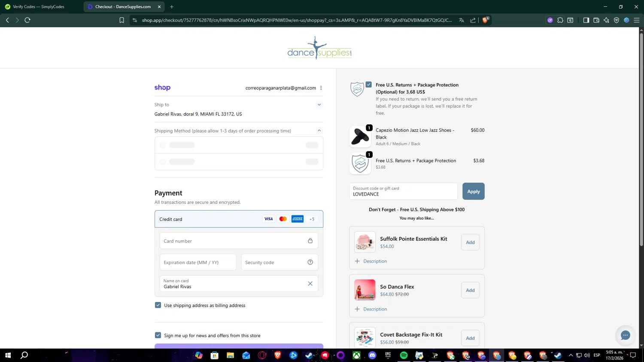644x362 pixels.
Task: Click the Capezio Jazz Shoes product thumbnail
Action: point(360,137)
